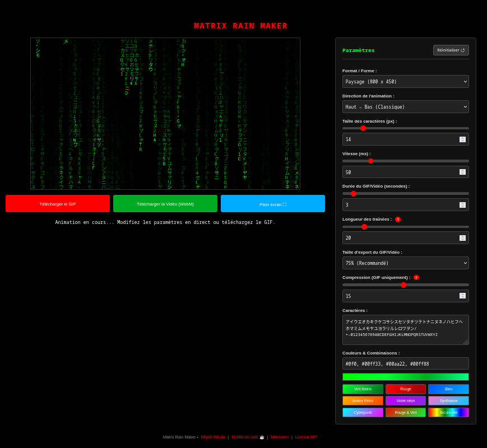487x448 pixels.
Task: Focus the Durée du GIF/Vidéo number field
Action: point(406,205)
